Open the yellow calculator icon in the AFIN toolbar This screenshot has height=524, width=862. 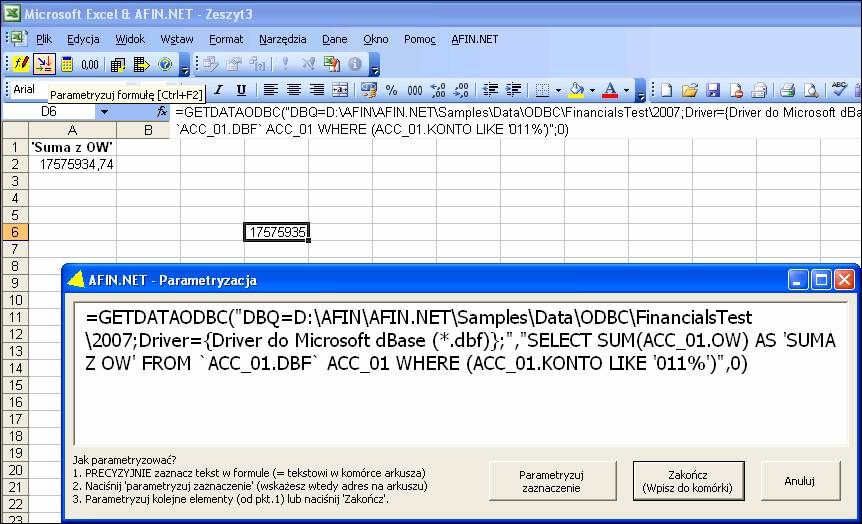coord(67,64)
